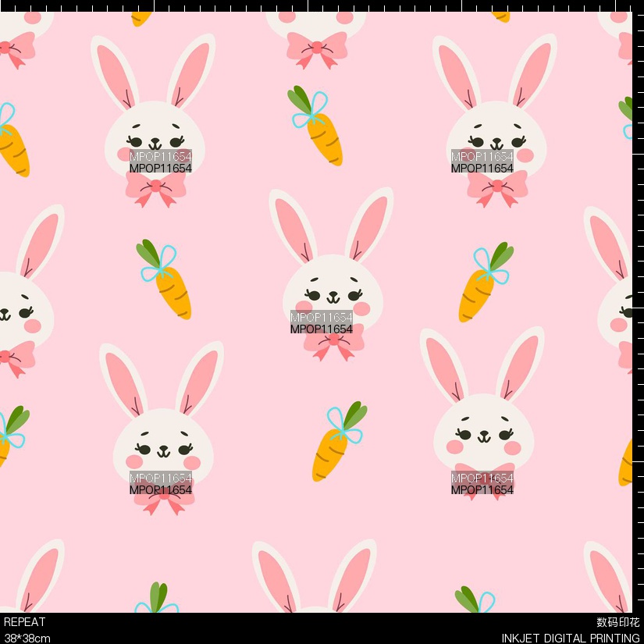
Task: Click the "数码印花" caption text
Action: 618,622
